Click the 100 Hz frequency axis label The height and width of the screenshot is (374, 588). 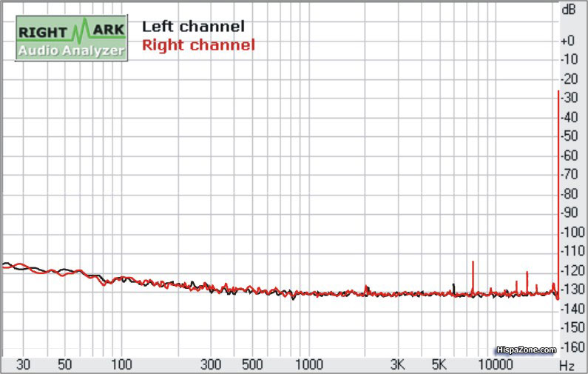[x=121, y=365]
